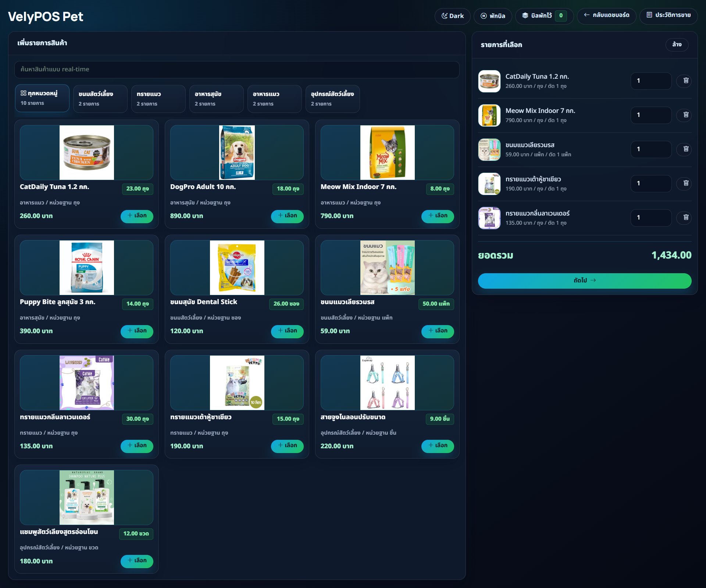Add CatDaily Tuna 1.2 กก. with เลือก
The width and height of the screenshot is (706, 588).
tap(137, 216)
